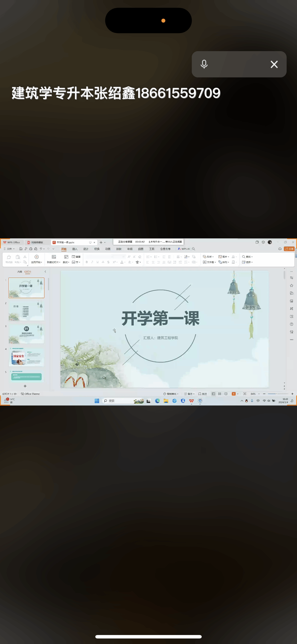
Task: Click the 智能美化 button
Action: pos(171,394)
